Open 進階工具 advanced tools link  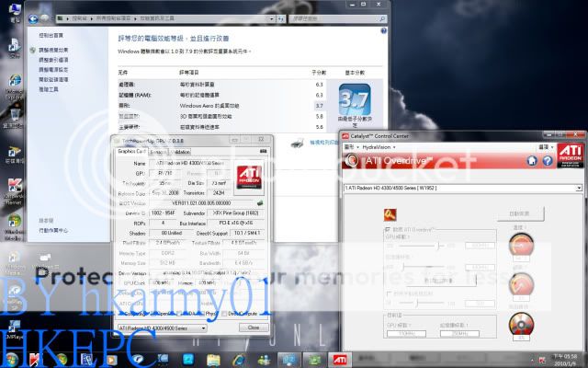click(x=49, y=89)
